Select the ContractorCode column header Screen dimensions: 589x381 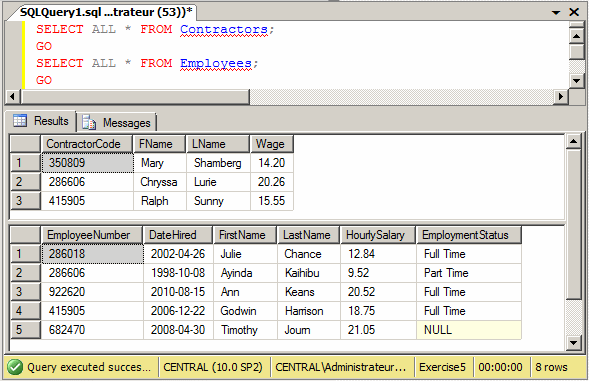point(87,144)
